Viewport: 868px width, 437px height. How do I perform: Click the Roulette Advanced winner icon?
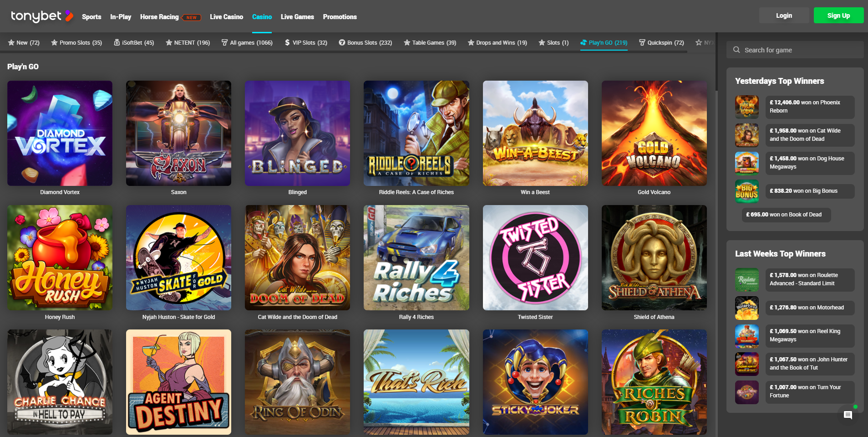747,280
